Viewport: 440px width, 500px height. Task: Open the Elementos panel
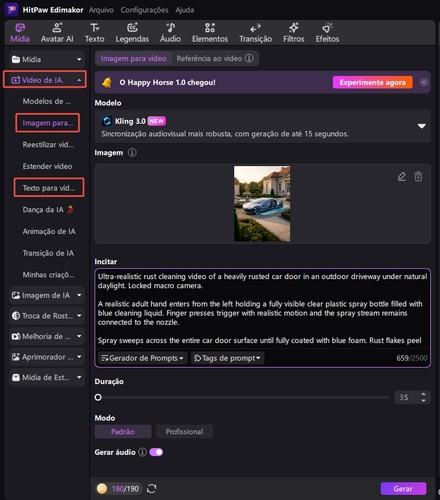click(x=210, y=33)
